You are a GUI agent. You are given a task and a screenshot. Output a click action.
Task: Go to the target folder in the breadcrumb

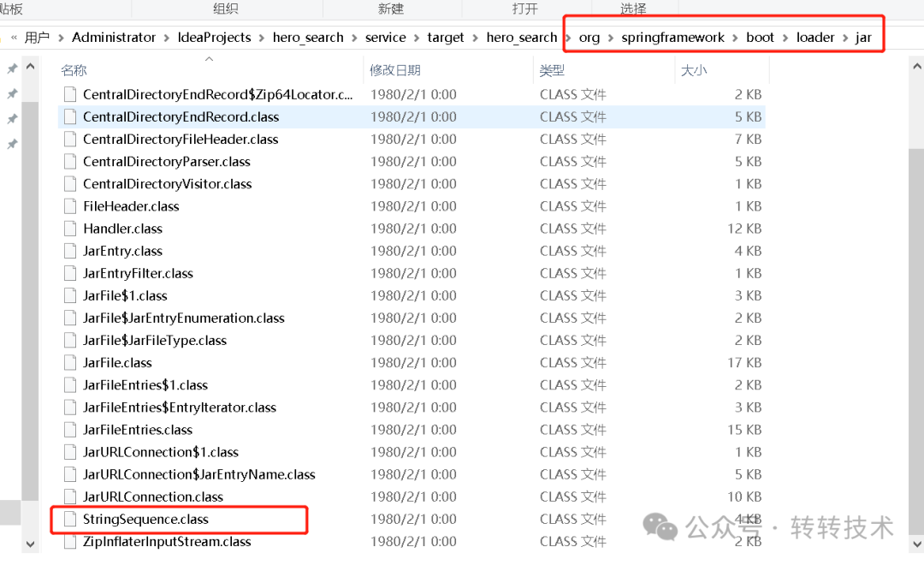446,38
